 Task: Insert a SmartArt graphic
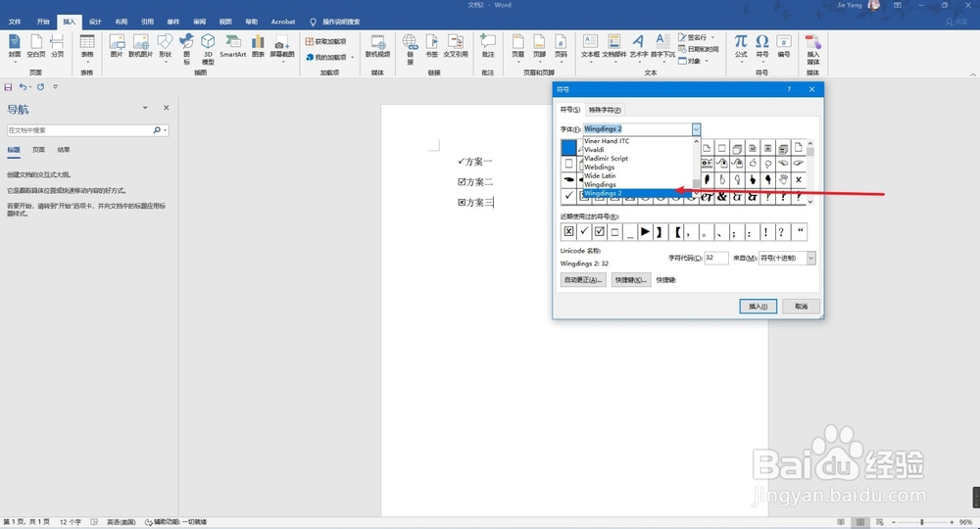click(232, 46)
